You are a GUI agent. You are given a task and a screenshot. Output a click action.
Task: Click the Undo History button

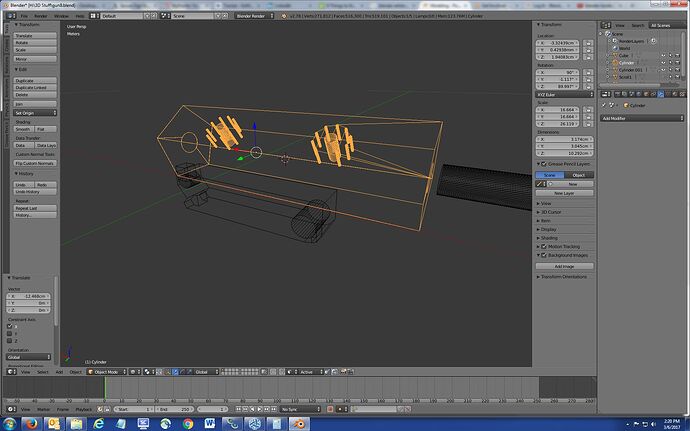[x=35, y=192]
